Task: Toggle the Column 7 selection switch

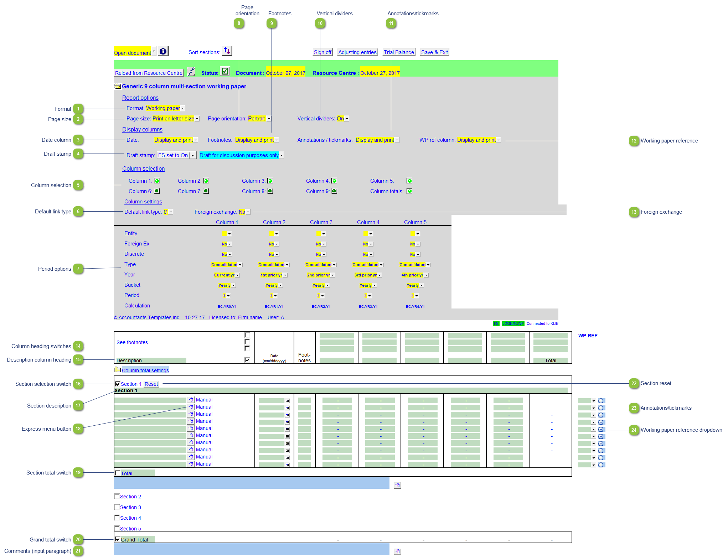Action: click(x=206, y=191)
